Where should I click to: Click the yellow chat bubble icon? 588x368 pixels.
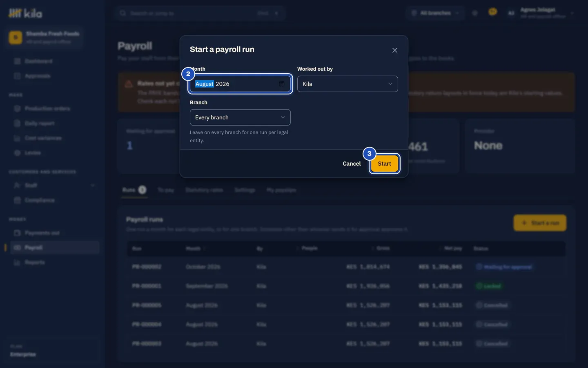tap(493, 12)
